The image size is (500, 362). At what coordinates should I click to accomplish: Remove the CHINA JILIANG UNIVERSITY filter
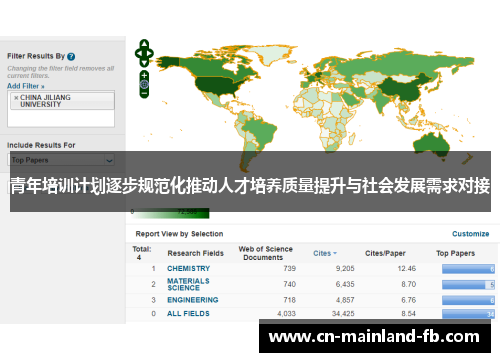16,98
